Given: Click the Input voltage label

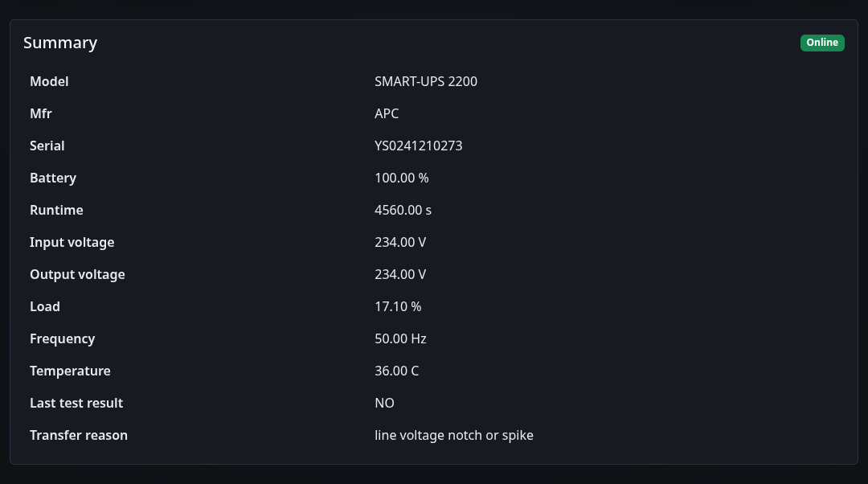Looking at the screenshot, I should click(x=72, y=242).
